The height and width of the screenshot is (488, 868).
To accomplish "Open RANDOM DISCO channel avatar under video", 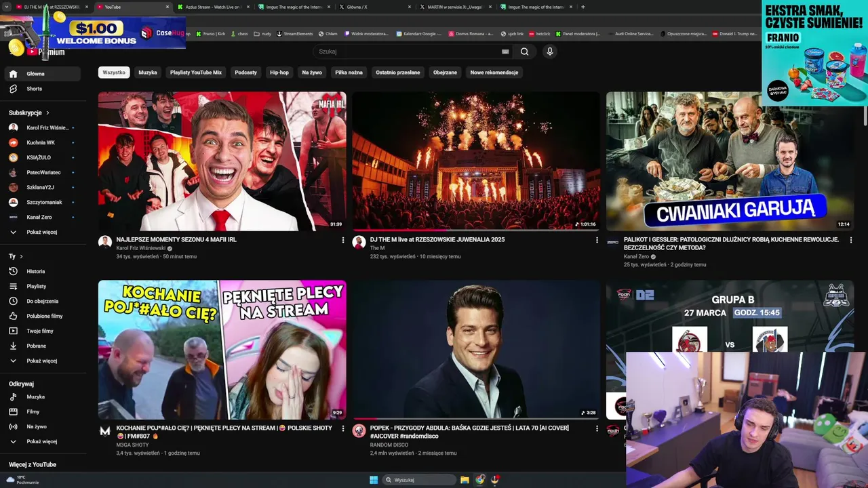I will click(x=359, y=430).
